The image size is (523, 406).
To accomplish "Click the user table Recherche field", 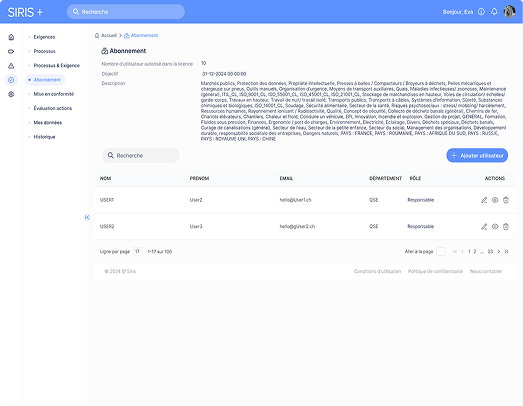I will coord(140,155).
